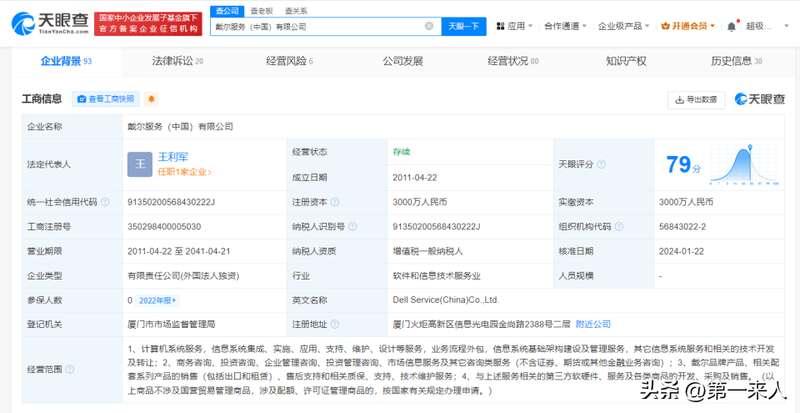Click the 存续 status value
Screen dimensions: 800x413
pos(402,152)
